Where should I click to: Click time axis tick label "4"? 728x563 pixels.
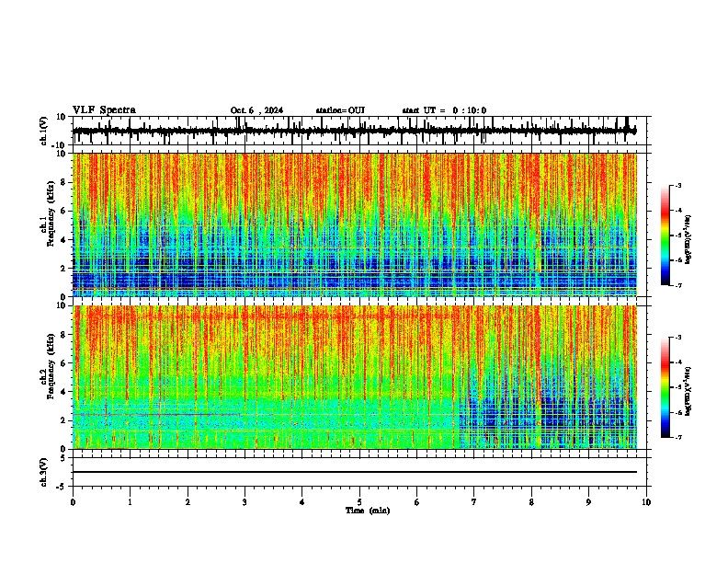tap(302, 502)
